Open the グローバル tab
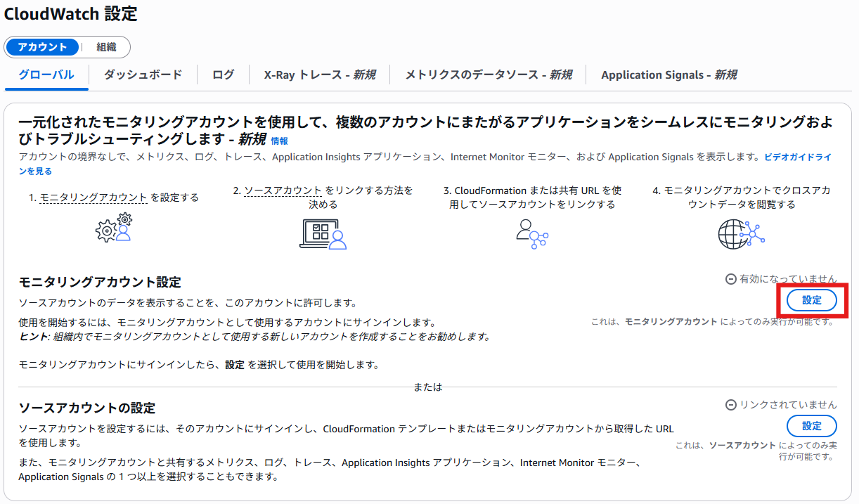This screenshot has height=504, width=859. 46,75
